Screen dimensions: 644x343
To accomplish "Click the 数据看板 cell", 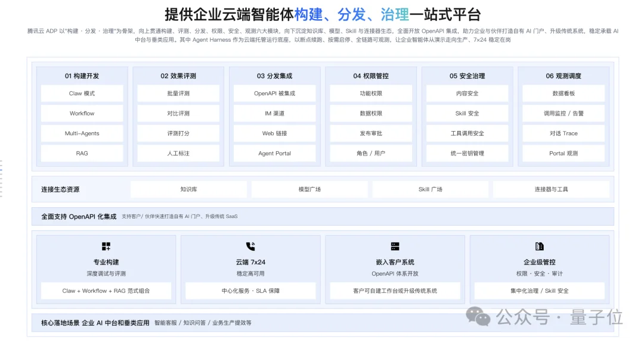I will [563, 93].
